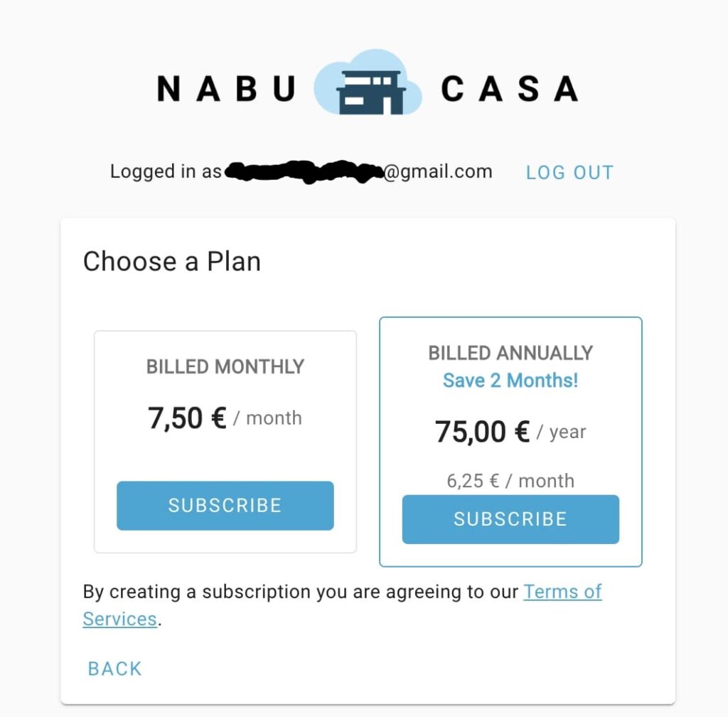Click the Nabu Casa cloud house logo
Image resolution: width=728 pixels, height=717 pixels.
[x=368, y=85]
